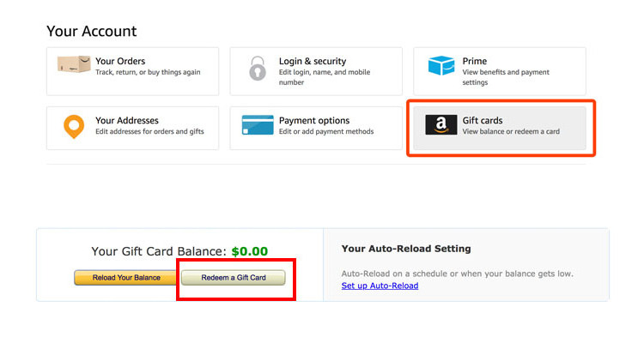The image size is (644, 343).
Task: Follow the Set up Auto-Reload link
Action: [x=380, y=286]
